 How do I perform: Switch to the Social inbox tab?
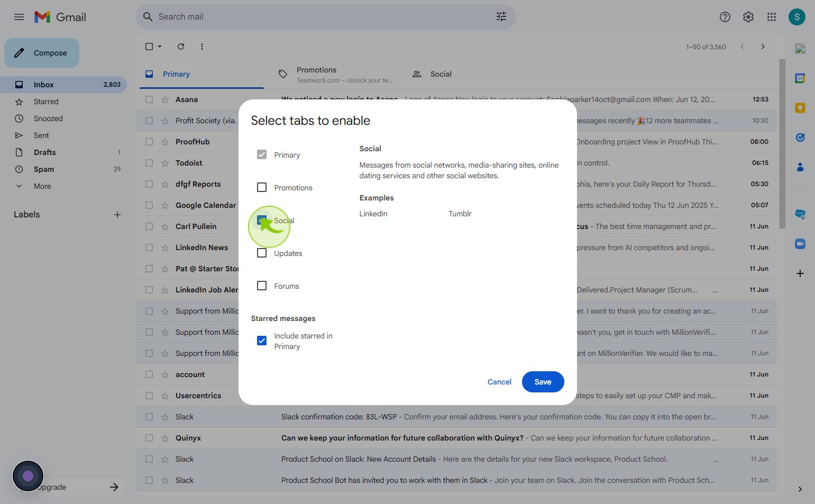(x=469, y=74)
